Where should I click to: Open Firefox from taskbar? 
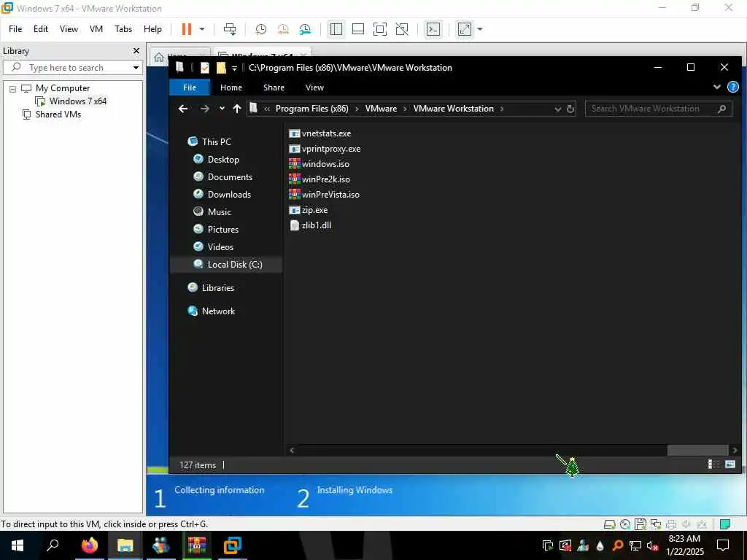[89, 545]
